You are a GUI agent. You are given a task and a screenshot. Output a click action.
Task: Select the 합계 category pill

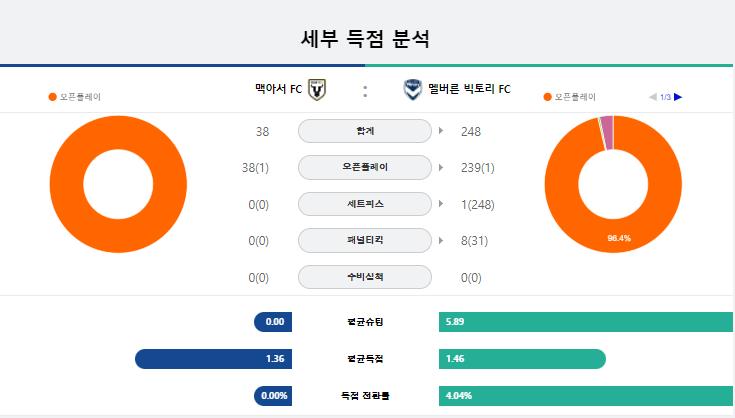click(x=365, y=131)
